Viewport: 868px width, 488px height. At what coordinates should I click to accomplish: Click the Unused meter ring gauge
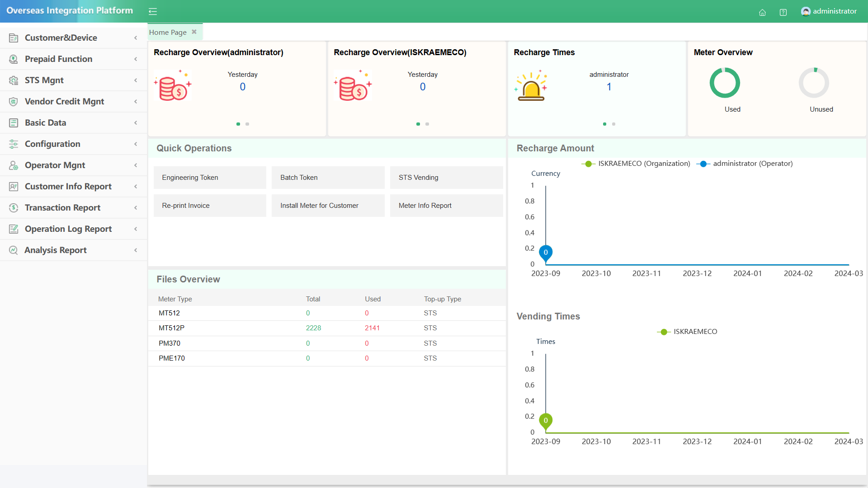(x=814, y=83)
